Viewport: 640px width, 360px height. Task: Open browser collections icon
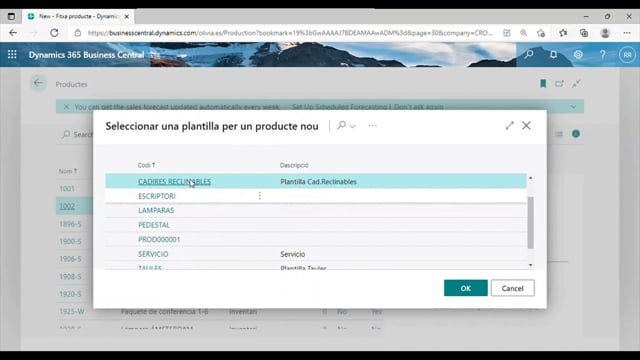pyautogui.click(x=584, y=33)
